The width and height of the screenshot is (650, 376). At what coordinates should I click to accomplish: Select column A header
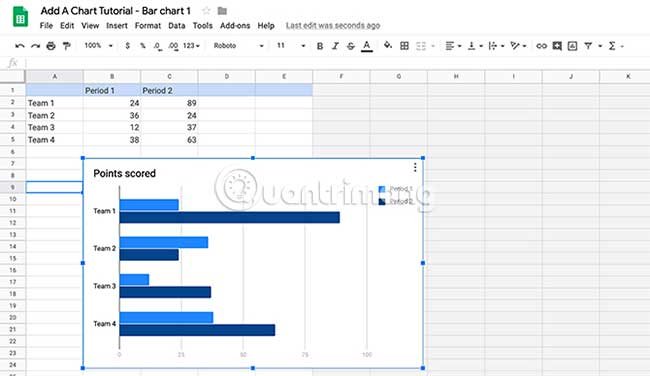point(54,77)
